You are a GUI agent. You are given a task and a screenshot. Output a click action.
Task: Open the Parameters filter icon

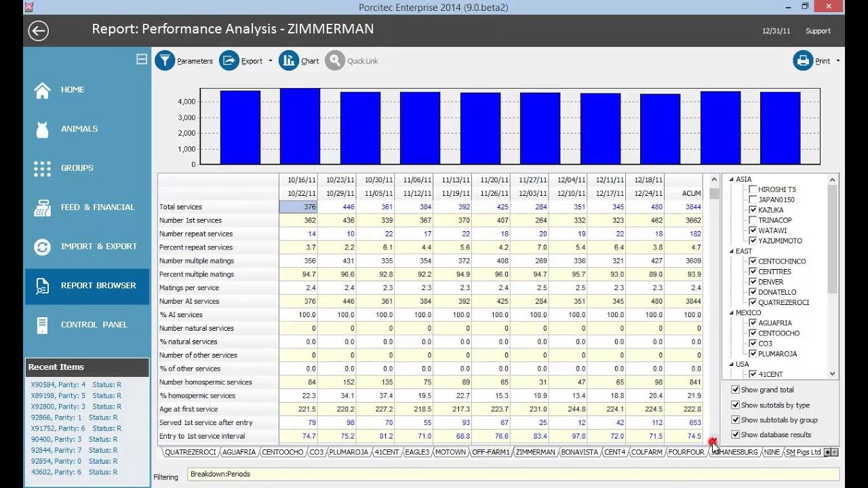coord(165,61)
